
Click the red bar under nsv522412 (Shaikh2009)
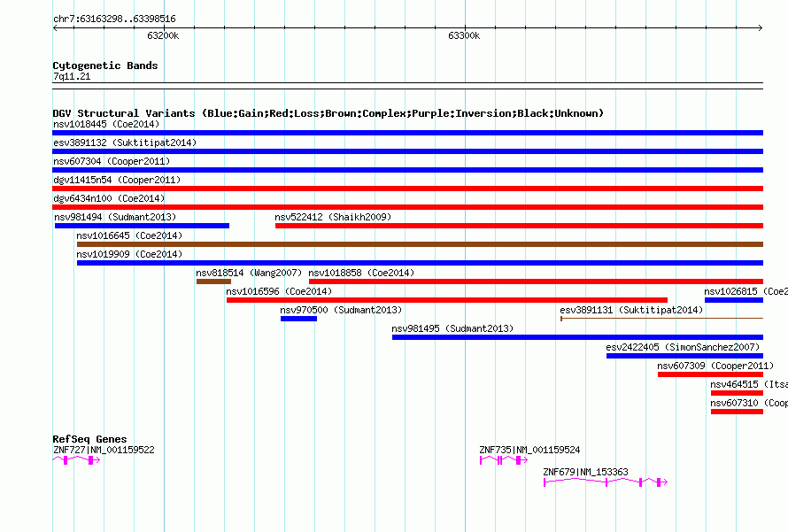pyautogui.click(x=519, y=226)
